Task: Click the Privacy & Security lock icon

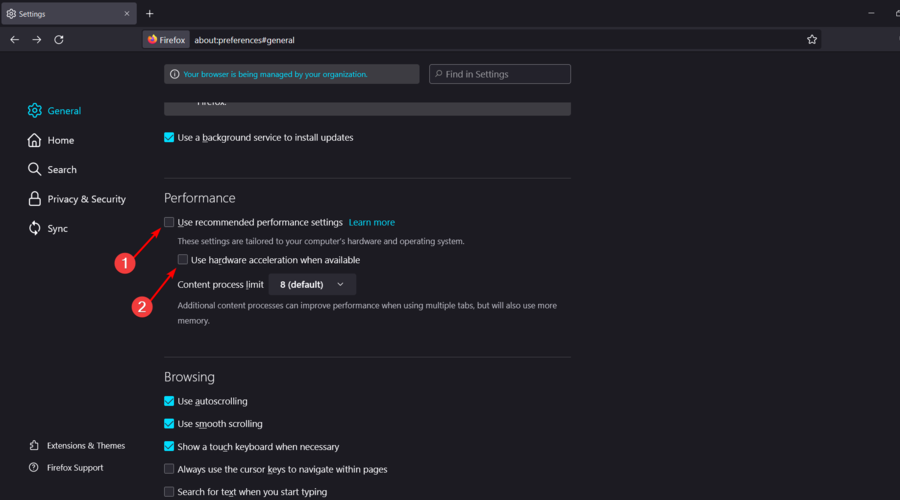Action: (x=34, y=199)
